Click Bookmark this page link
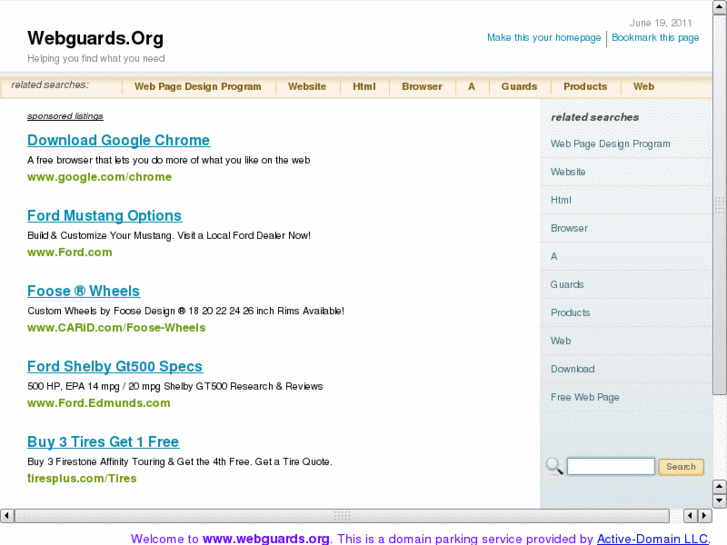This screenshot has height=545, width=727. pos(655,38)
